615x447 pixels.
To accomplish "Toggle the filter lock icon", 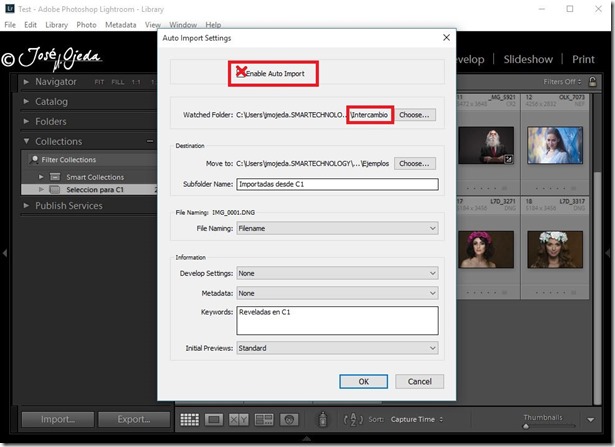I will pyautogui.click(x=592, y=82).
